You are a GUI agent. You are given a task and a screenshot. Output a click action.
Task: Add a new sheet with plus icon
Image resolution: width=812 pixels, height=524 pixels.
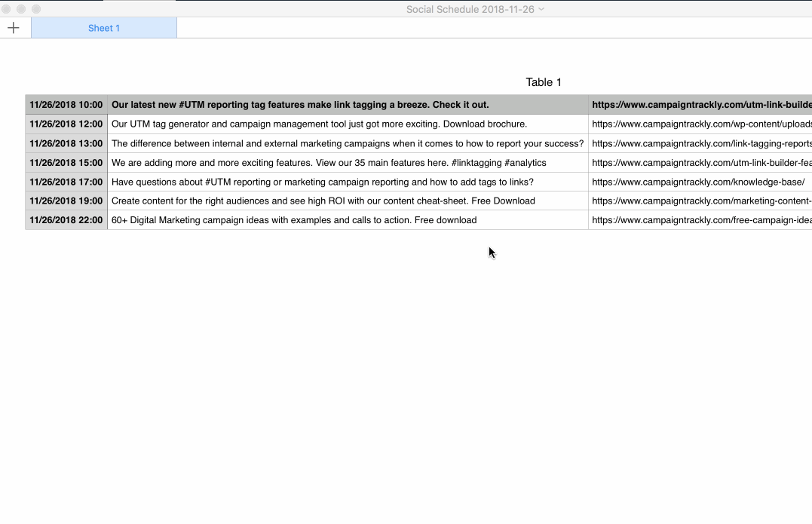click(14, 28)
